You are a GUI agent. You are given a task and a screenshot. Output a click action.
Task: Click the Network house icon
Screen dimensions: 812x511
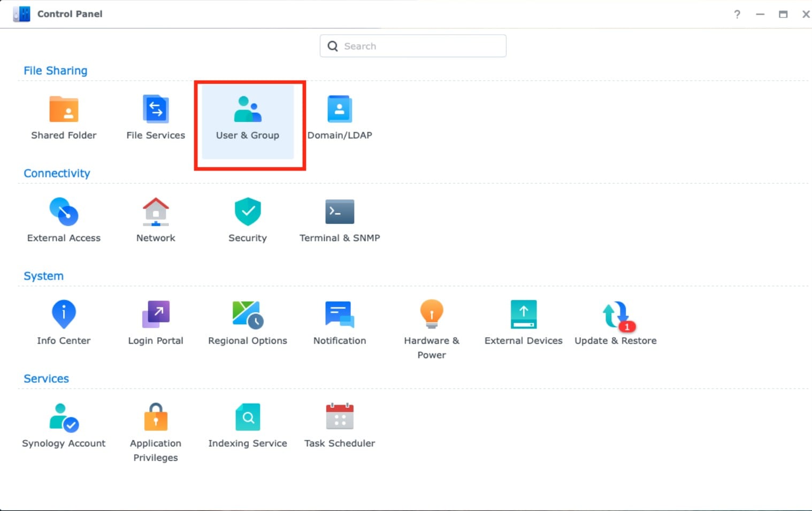(156, 212)
